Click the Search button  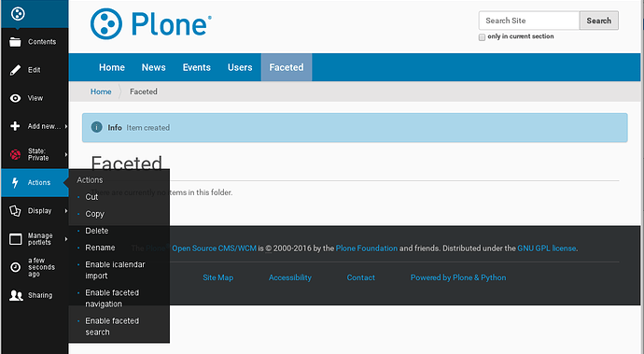[598, 21]
